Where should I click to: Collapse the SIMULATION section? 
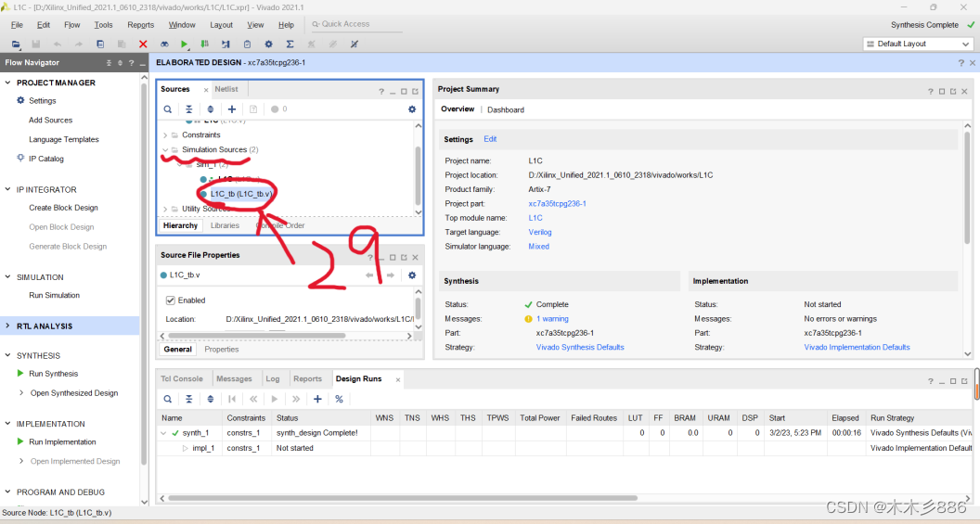pyautogui.click(x=8, y=276)
